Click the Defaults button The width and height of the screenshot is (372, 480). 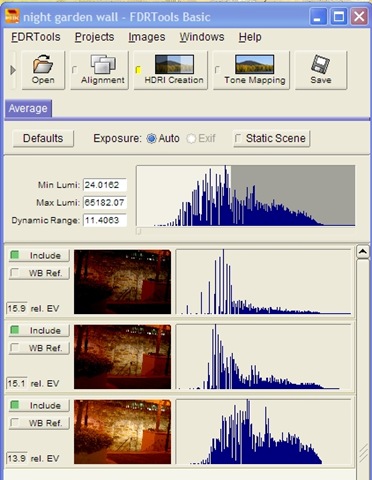[x=43, y=138]
